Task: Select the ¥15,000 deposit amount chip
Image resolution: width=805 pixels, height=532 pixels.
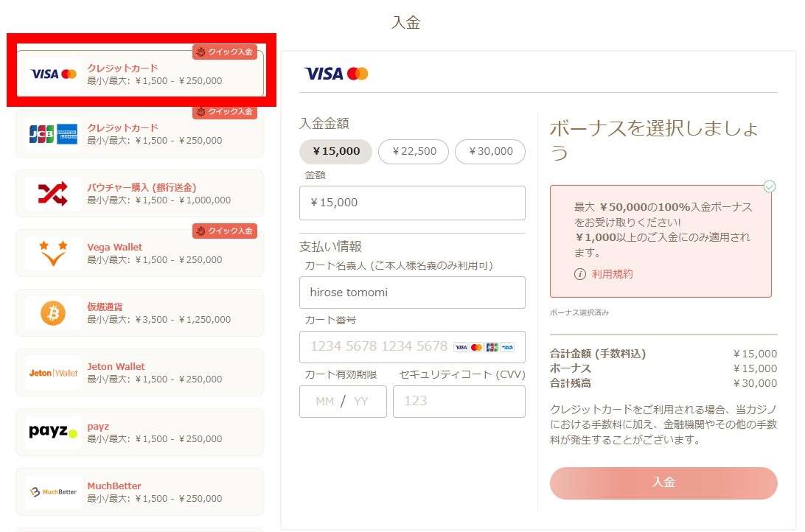Action: coord(335,151)
